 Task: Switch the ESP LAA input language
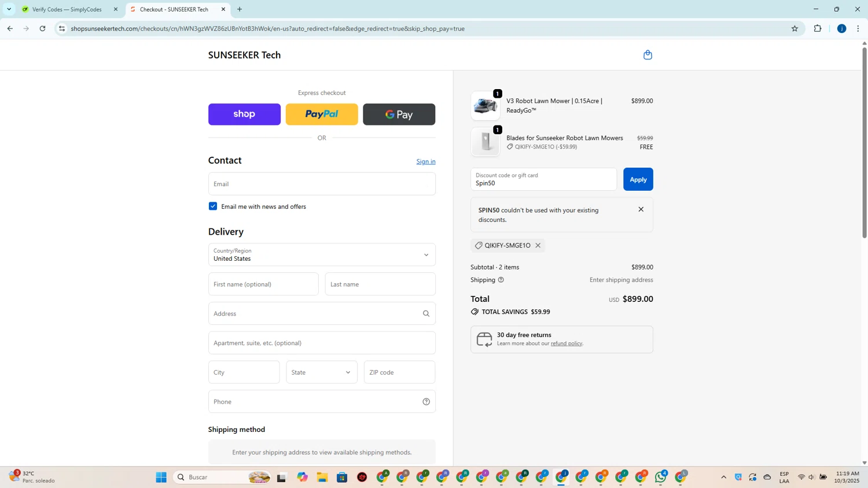click(784, 477)
